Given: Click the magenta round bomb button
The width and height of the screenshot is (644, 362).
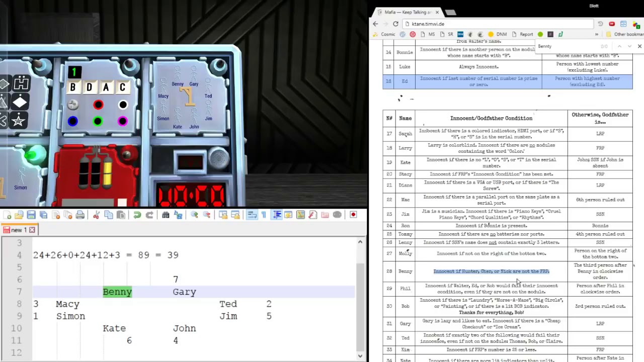Looking at the screenshot, I should [123, 121].
